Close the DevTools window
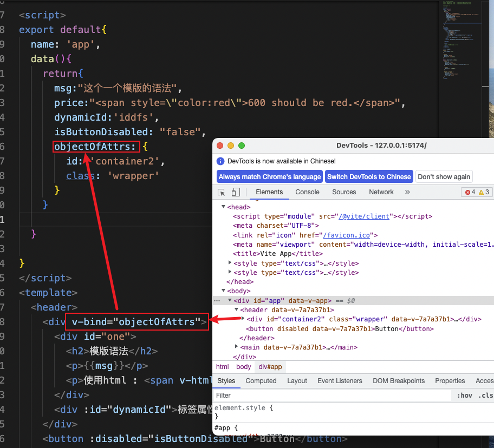The image size is (494, 448). pyautogui.click(x=220, y=146)
